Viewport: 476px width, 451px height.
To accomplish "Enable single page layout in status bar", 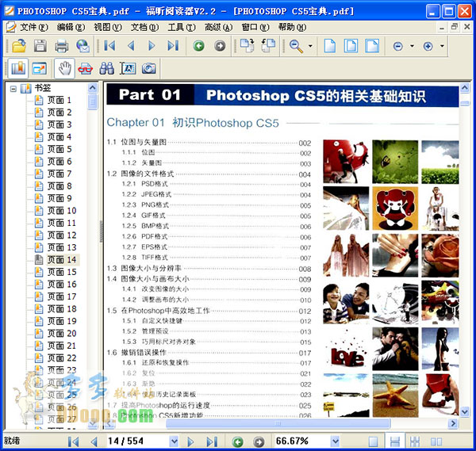I will coord(373,441).
